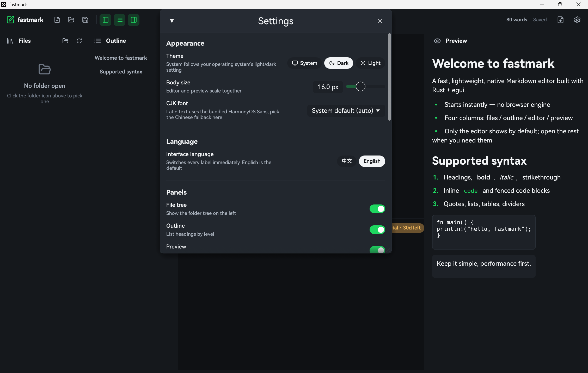Select the Dark theme option

point(339,63)
